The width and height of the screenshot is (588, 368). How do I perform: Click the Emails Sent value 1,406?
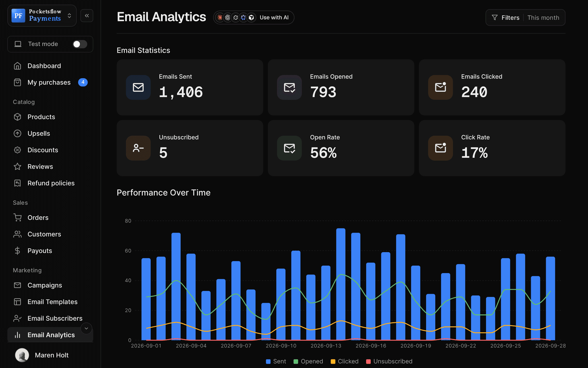tap(181, 92)
